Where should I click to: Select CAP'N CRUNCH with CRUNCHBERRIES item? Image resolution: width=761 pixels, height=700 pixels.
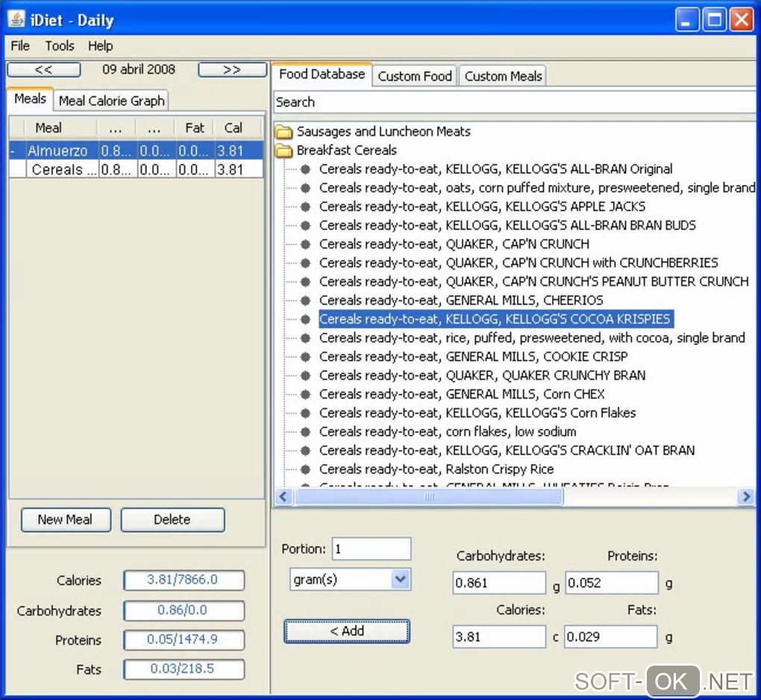(519, 263)
